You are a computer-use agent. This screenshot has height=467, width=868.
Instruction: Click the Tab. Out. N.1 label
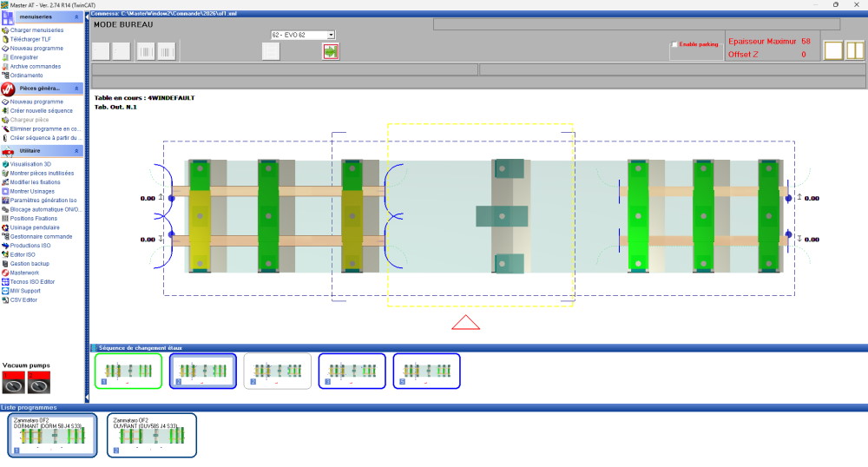(x=115, y=107)
